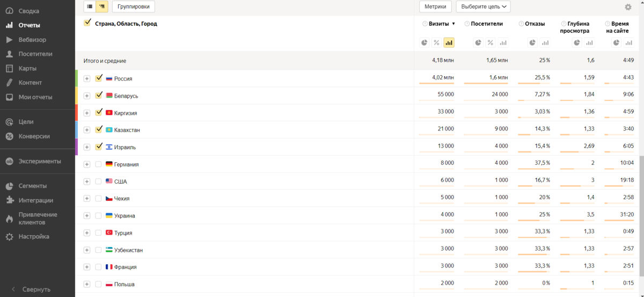Open the Сводка dashboard icon
The height and width of the screenshot is (297, 644).
click(x=9, y=11)
